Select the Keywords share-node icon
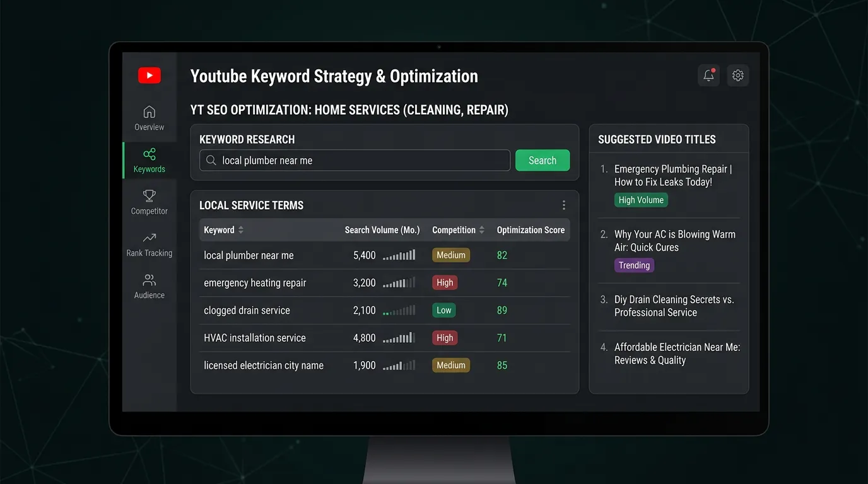Image resolution: width=868 pixels, height=484 pixels. (x=150, y=154)
